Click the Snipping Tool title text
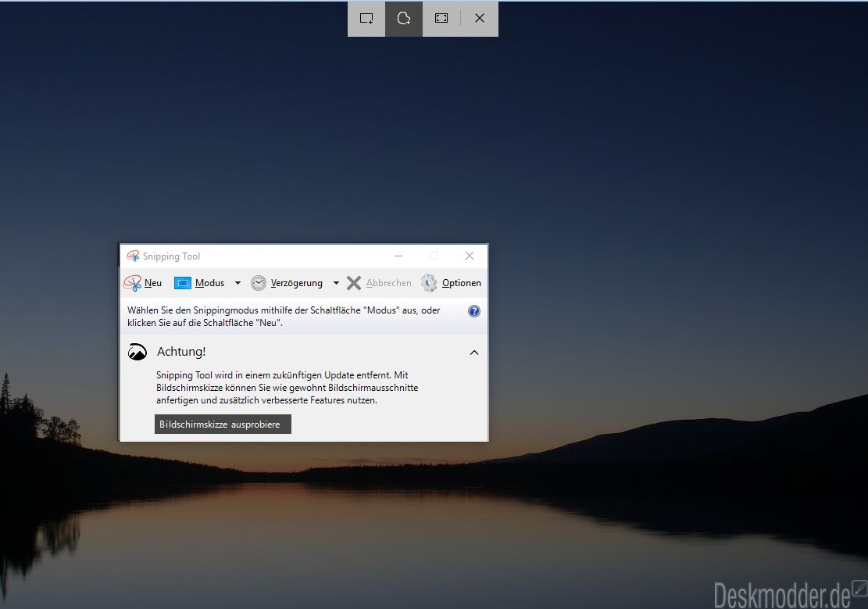The width and height of the screenshot is (868, 609). (x=171, y=256)
